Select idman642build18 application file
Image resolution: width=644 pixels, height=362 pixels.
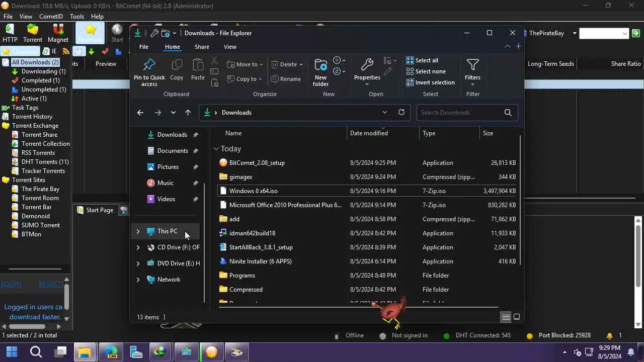tap(368, 233)
